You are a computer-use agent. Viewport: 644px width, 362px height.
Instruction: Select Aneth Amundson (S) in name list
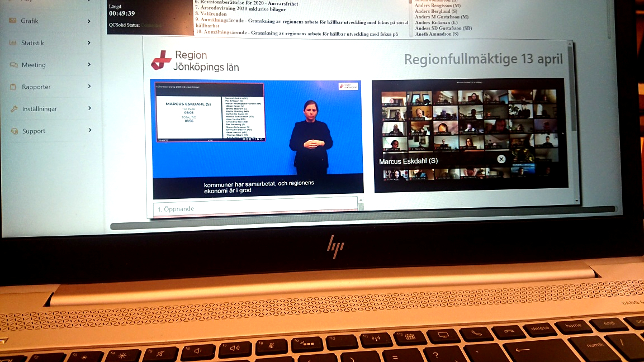point(437,34)
